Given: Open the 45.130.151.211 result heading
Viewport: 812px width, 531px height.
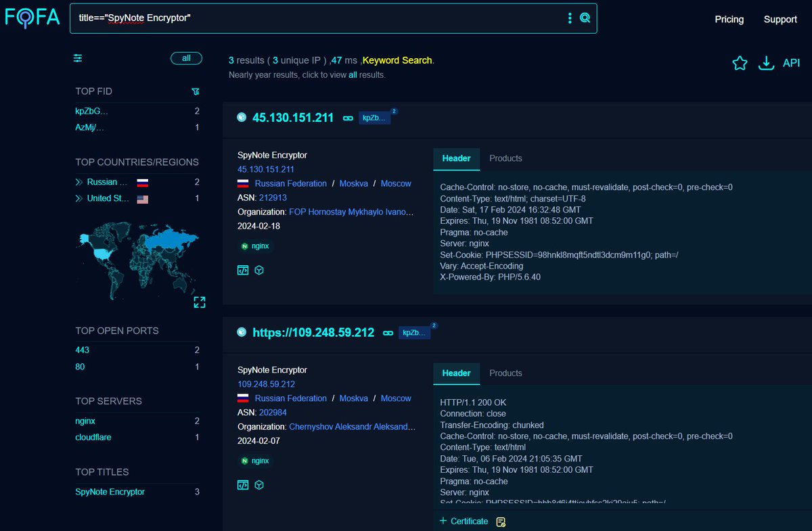Looking at the screenshot, I should click(293, 118).
